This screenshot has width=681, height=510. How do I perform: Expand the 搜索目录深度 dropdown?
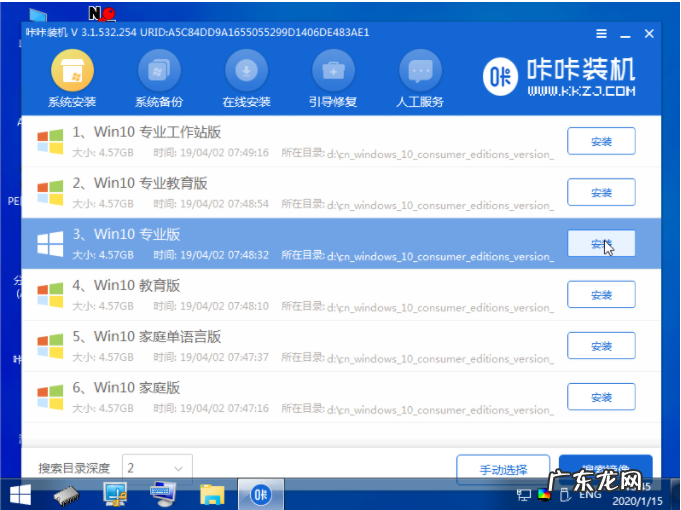(157, 468)
